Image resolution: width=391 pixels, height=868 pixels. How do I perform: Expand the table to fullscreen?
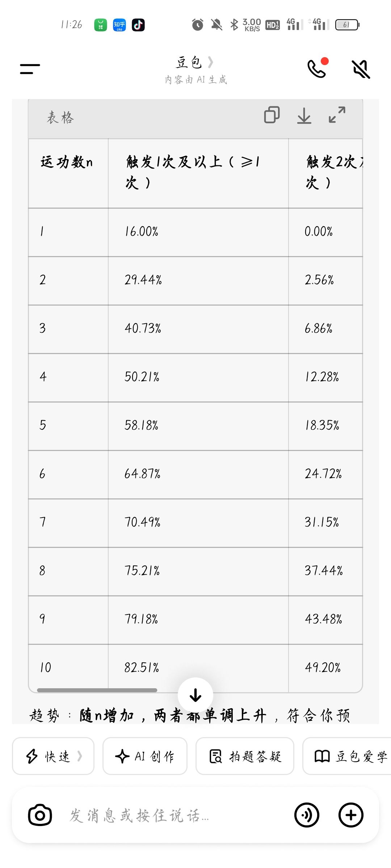pos(337,115)
